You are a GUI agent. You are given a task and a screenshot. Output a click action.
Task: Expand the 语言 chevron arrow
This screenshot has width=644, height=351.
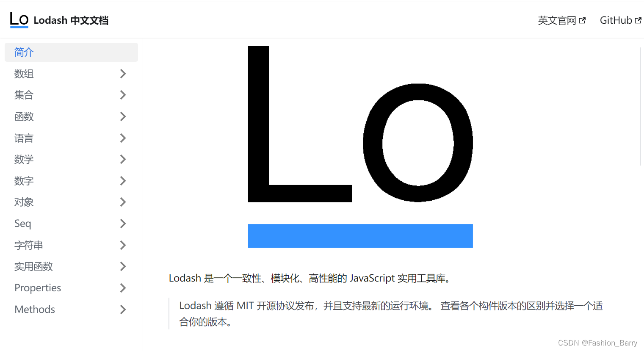123,138
